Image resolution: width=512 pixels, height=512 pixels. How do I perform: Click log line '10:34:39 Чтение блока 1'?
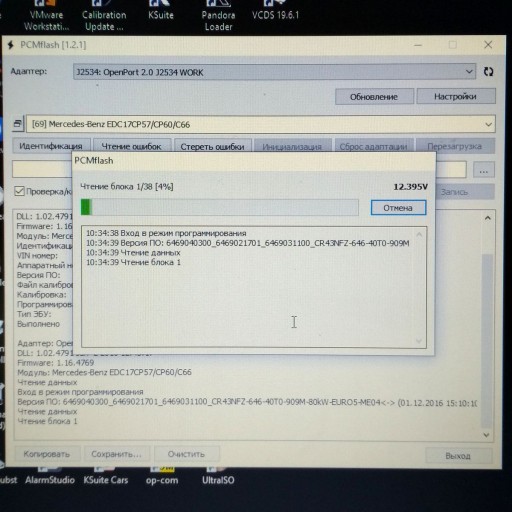(133, 262)
